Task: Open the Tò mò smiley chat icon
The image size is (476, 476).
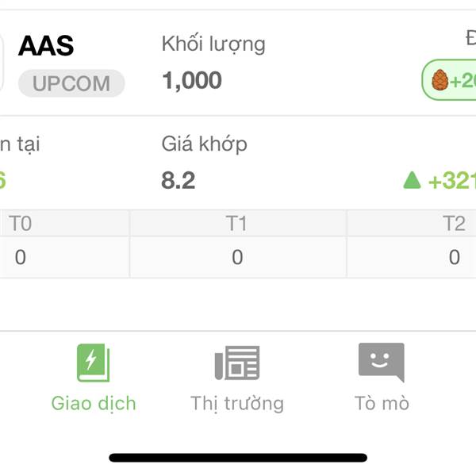Action: point(382,363)
